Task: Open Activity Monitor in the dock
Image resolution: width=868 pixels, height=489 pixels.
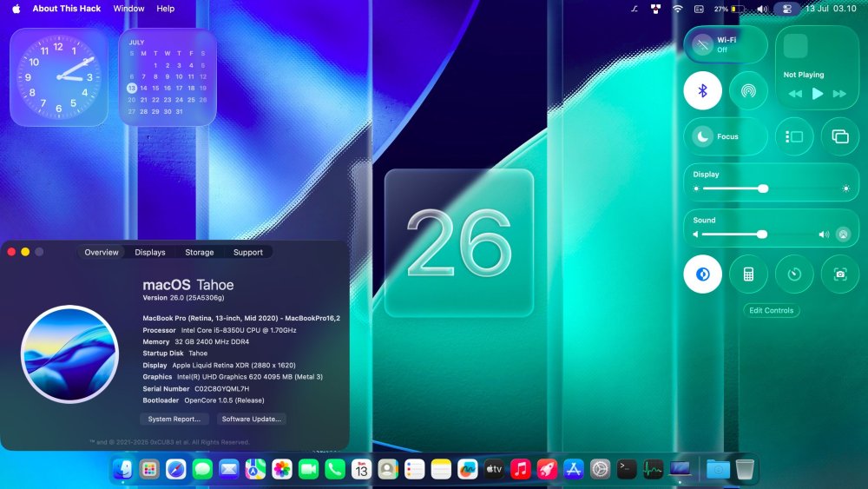Action: pos(654,470)
